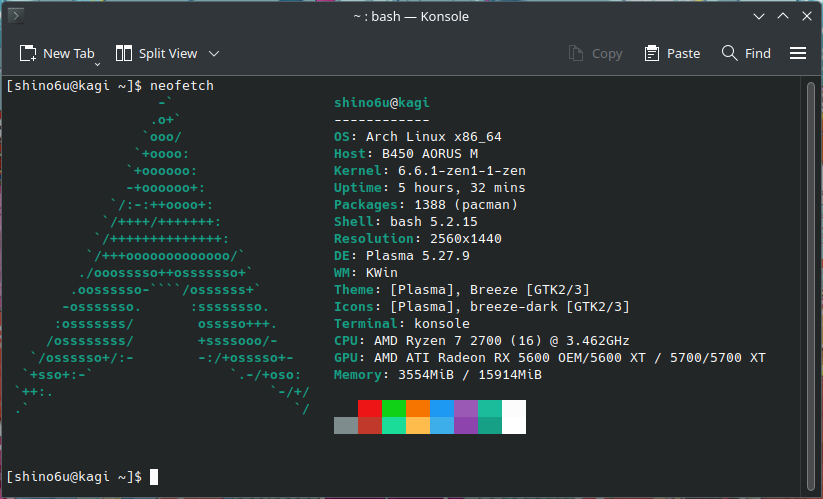Image resolution: width=823 pixels, height=499 pixels.
Task: Click 'AMD ATI Radeon RX 5600' GPU text
Action: point(461,358)
